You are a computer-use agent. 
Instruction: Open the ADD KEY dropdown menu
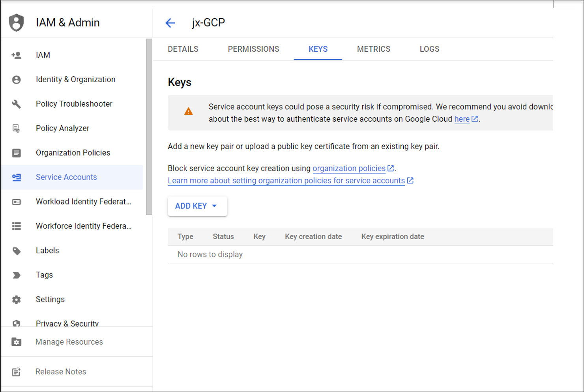197,206
